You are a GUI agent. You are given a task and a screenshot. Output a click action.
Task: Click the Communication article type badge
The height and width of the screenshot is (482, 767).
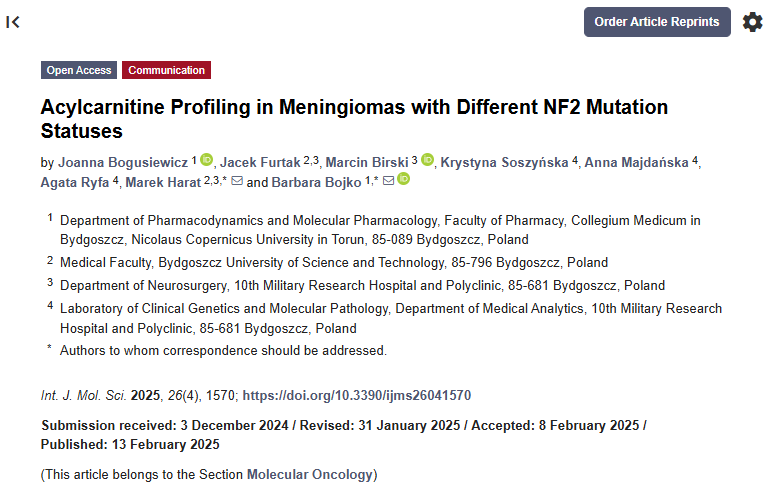tap(166, 70)
